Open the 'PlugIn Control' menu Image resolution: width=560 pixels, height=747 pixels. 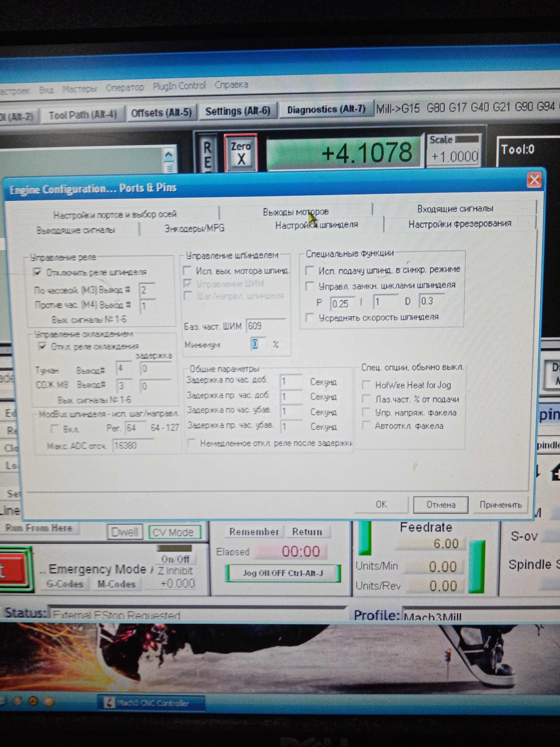coord(179,86)
